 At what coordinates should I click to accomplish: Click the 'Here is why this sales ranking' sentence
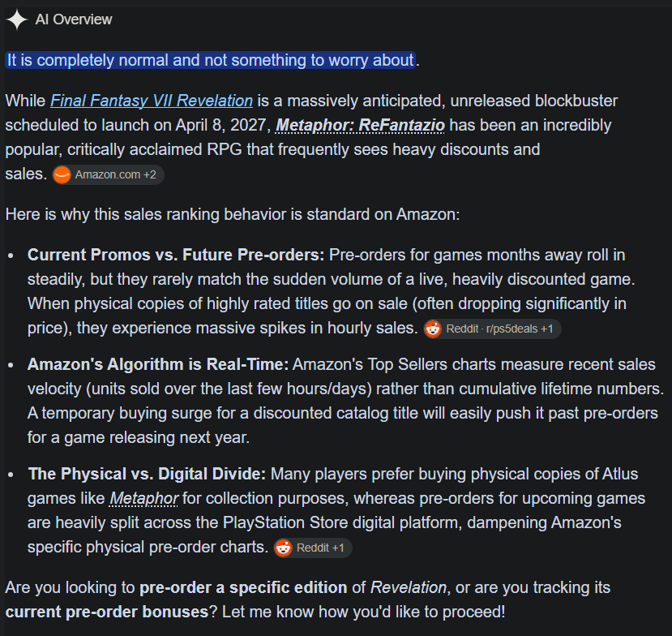click(x=233, y=214)
